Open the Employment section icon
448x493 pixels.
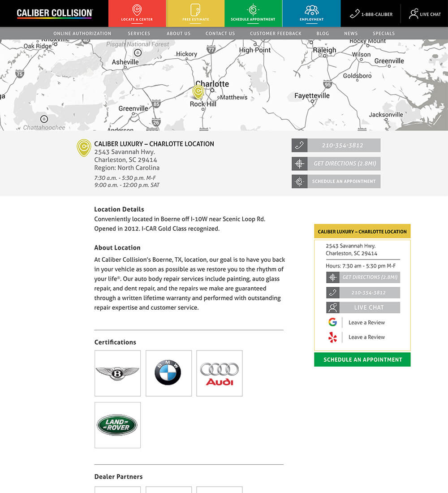[x=311, y=10]
